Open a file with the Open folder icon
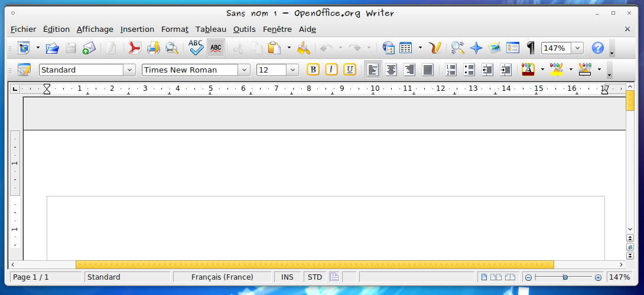The image size is (644, 295). tap(53, 48)
